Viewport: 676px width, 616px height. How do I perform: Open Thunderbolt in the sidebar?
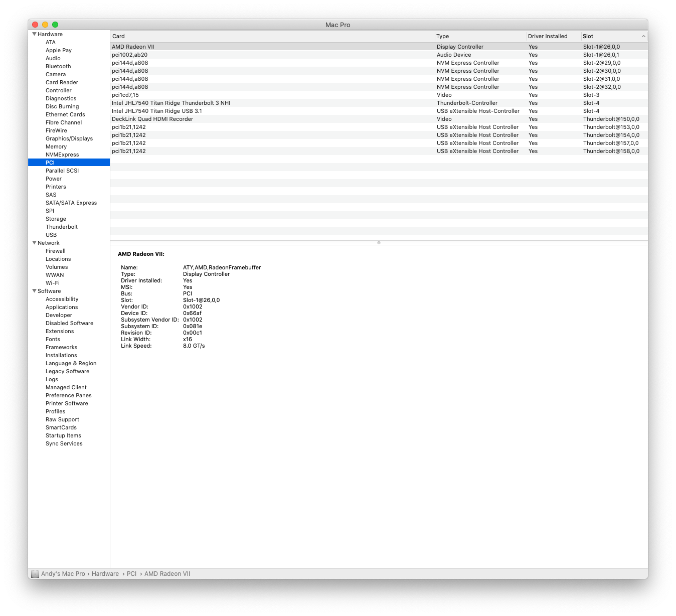(62, 227)
